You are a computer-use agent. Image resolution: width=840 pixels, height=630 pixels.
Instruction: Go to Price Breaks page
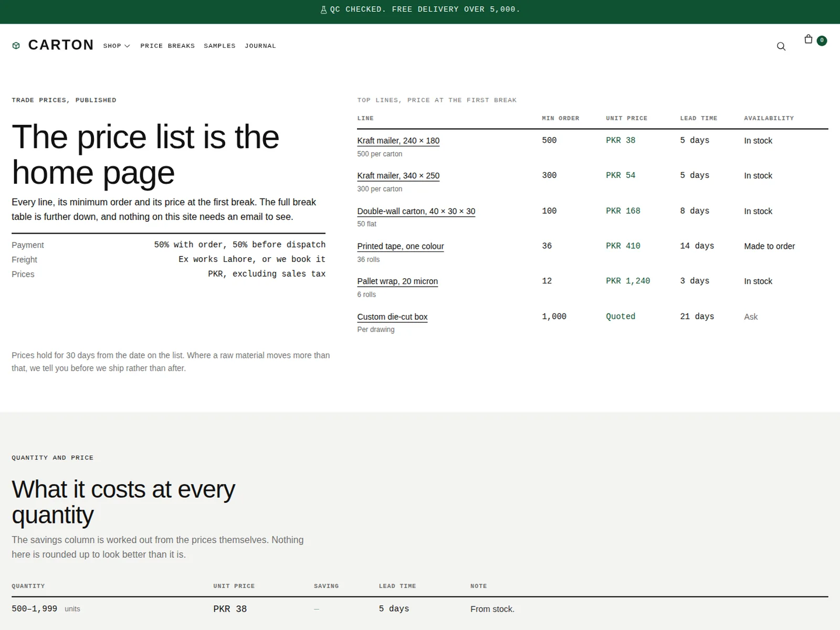click(x=167, y=46)
